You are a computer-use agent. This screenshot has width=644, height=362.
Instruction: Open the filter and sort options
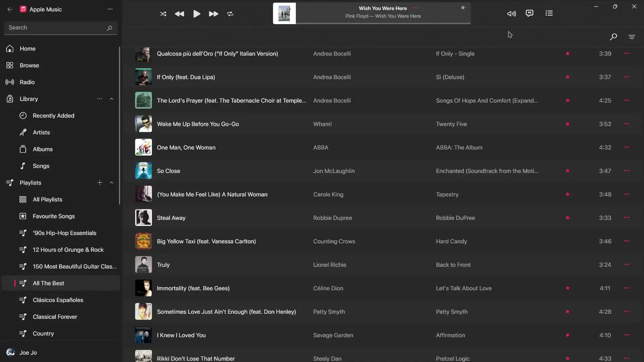tap(632, 37)
